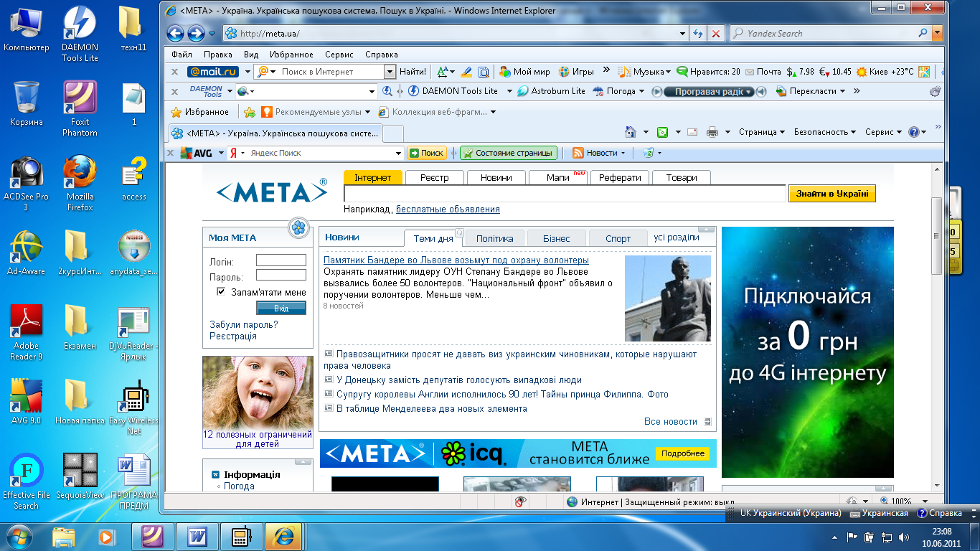
Task: Select the Спорт news tab
Action: coord(618,238)
